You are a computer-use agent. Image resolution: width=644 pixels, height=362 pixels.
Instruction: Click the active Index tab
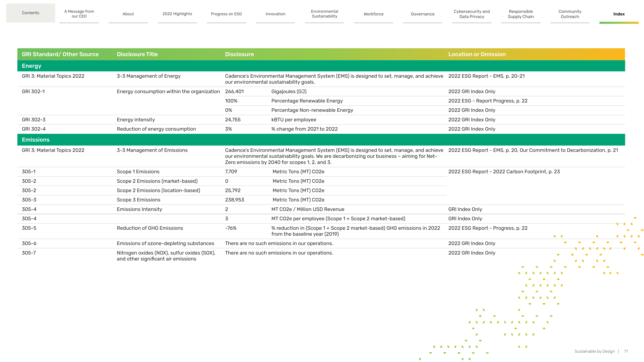pos(619,14)
